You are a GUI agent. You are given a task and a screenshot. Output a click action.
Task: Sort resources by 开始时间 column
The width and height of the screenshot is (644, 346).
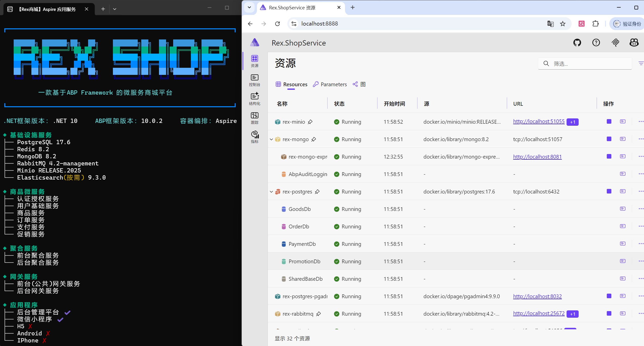394,104
